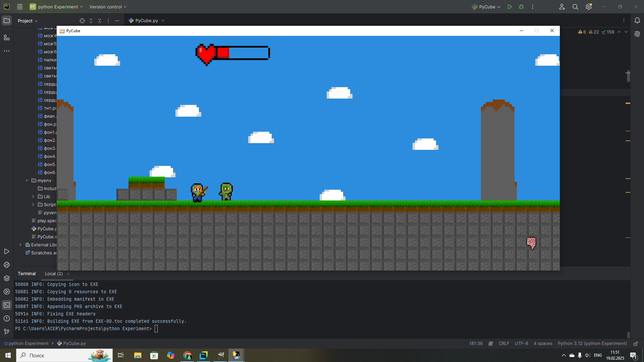Screen dimensions: 644x362
Task: Open the PyCube run configuration dropdown
Action: [x=486, y=7]
